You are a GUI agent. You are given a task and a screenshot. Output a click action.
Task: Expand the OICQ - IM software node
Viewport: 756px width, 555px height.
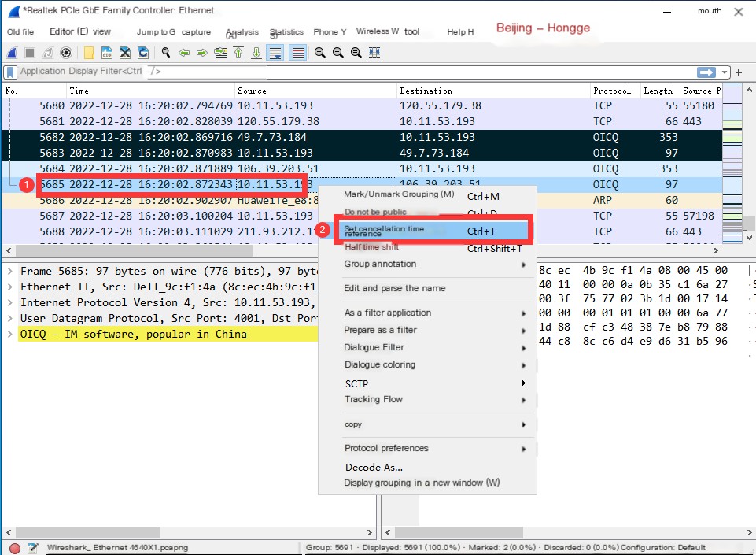point(9,334)
